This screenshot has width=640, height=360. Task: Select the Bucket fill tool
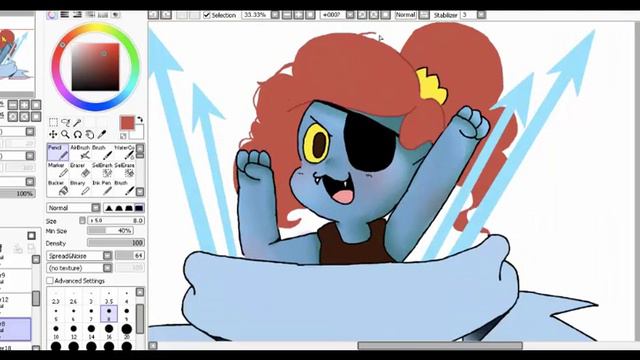click(x=58, y=188)
